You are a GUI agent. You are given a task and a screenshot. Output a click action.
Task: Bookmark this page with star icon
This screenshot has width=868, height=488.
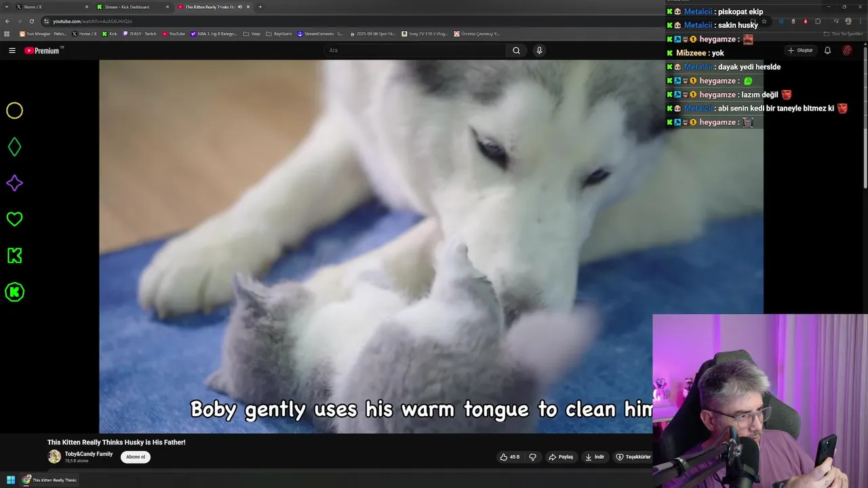(764, 21)
